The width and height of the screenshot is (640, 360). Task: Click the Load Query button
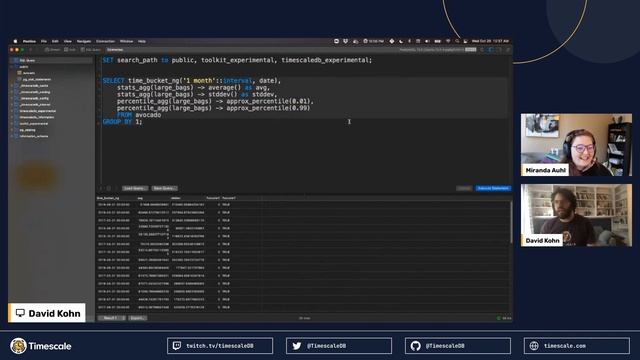coord(135,189)
